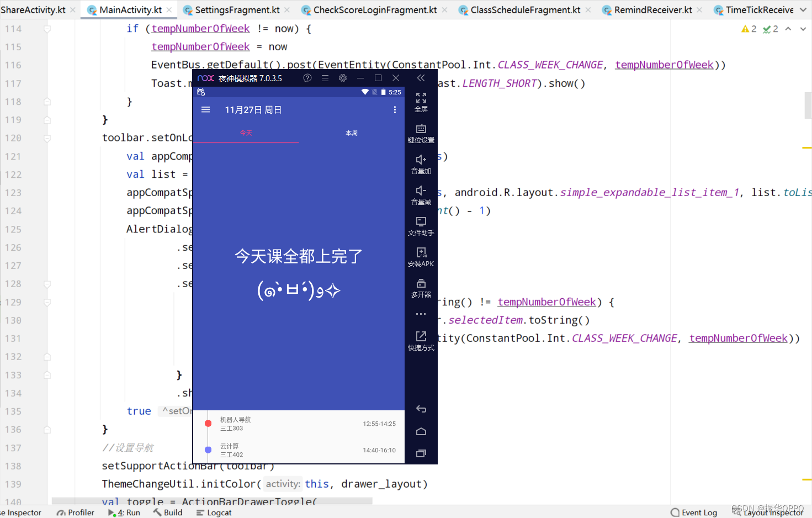Open the Event Log panel
The image size is (812, 518).
tap(694, 512)
